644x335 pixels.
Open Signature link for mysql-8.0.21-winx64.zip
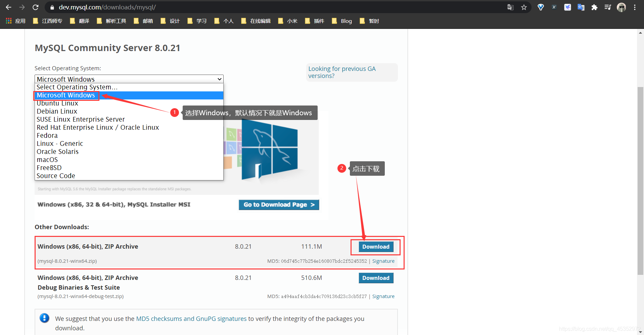coord(383,261)
